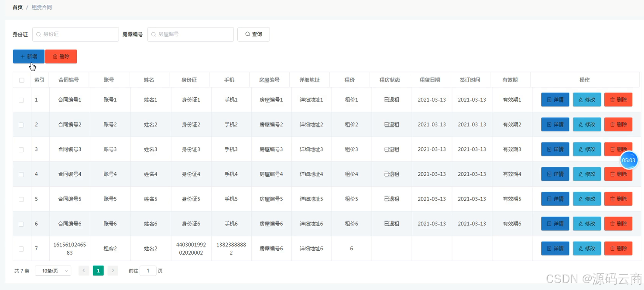Click 删除 for row 合同编号6
Viewport: 644px width, 290px height.
click(618, 224)
